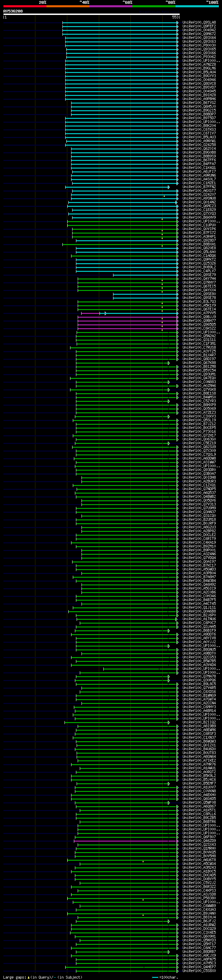Select the UniRef100_B8BXA1 label

199,244
